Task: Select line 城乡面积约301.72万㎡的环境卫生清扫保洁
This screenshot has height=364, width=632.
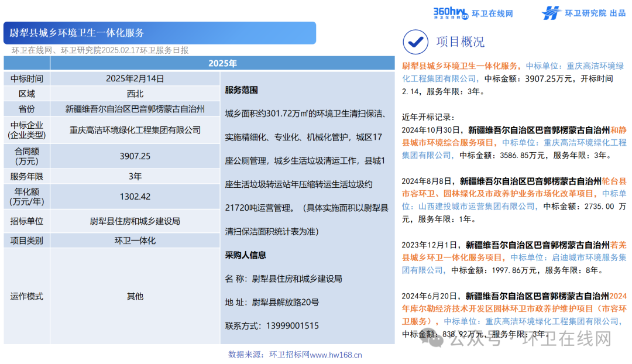Action: pos(305,114)
